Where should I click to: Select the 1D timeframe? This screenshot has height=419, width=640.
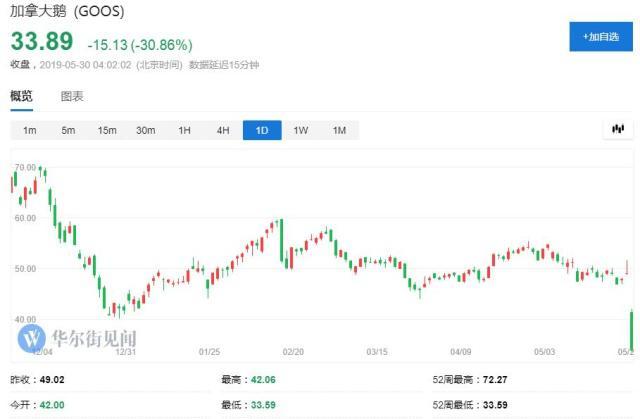click(x=262, y=130)
